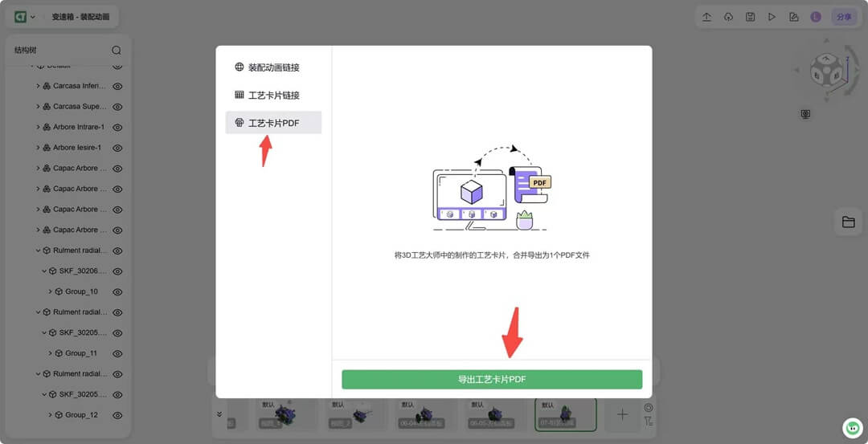The width and height of the screenshot is (868, 444).
Task: Select the Group_11 tree item
Action: pos(81,353)
